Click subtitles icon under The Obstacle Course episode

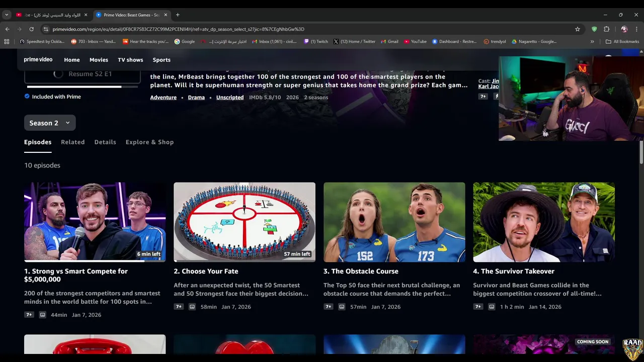click(342, 307)
